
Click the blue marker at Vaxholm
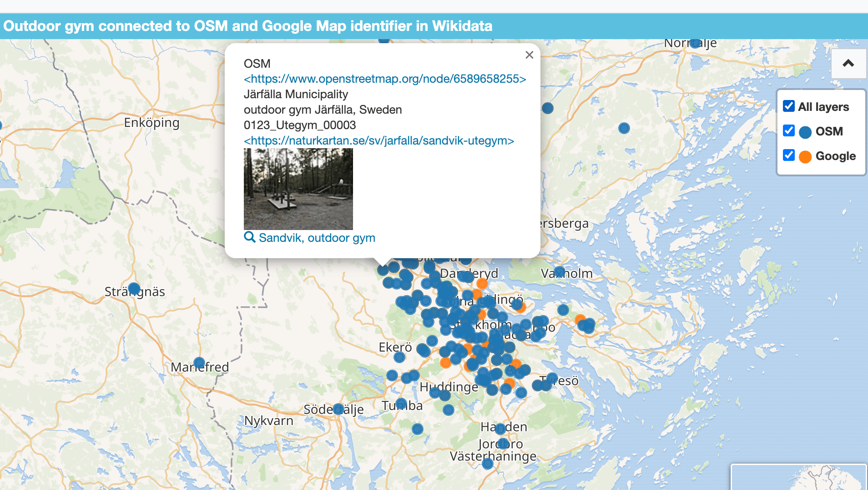560,272
